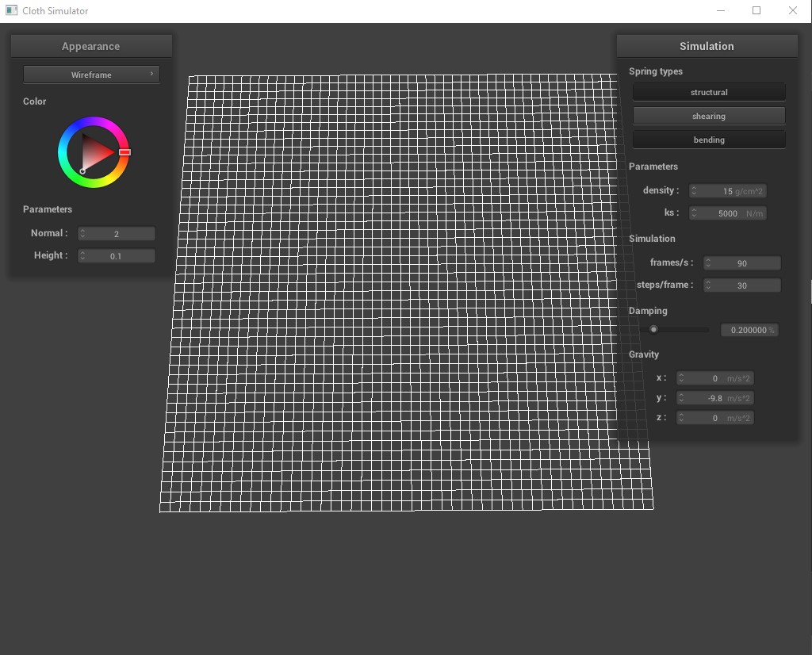Click the chevron arrow on the Wireframe button
The image size is (812, 655).
coord(151,75)
